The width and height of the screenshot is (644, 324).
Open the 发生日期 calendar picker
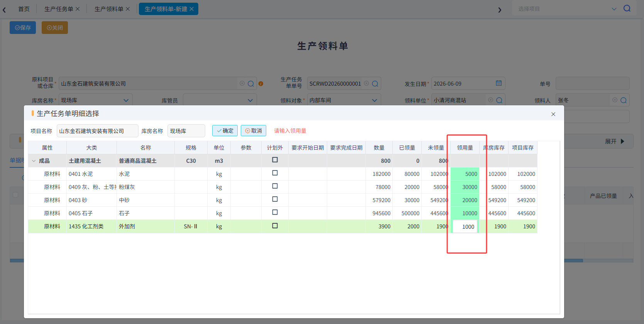tap(499, 83)
